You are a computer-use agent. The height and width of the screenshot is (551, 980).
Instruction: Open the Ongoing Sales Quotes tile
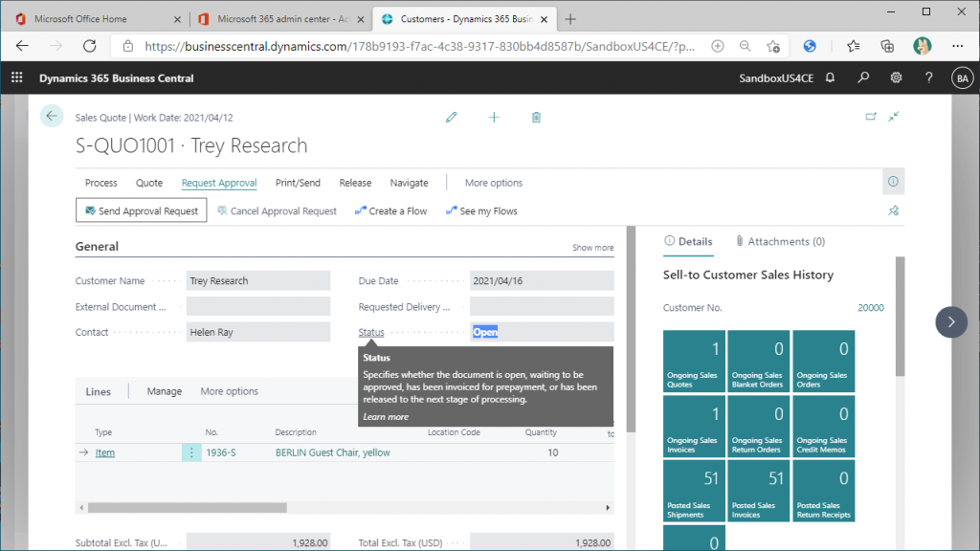694,361
